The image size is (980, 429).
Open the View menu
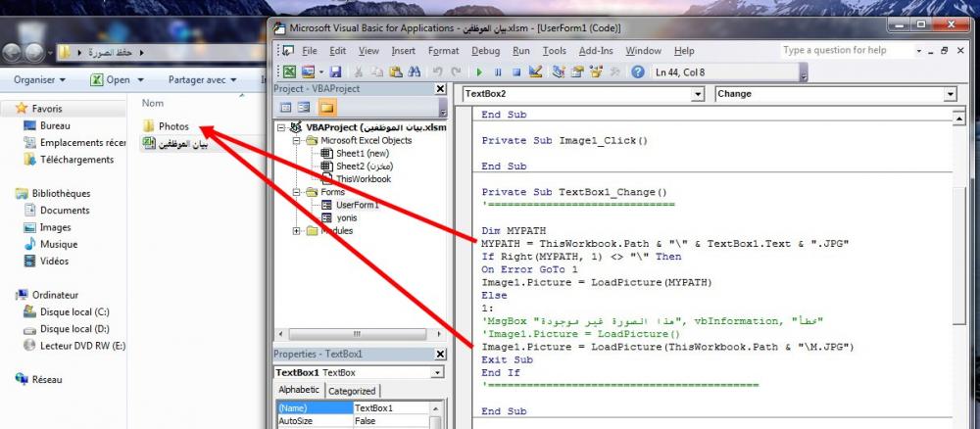[368, 51]
